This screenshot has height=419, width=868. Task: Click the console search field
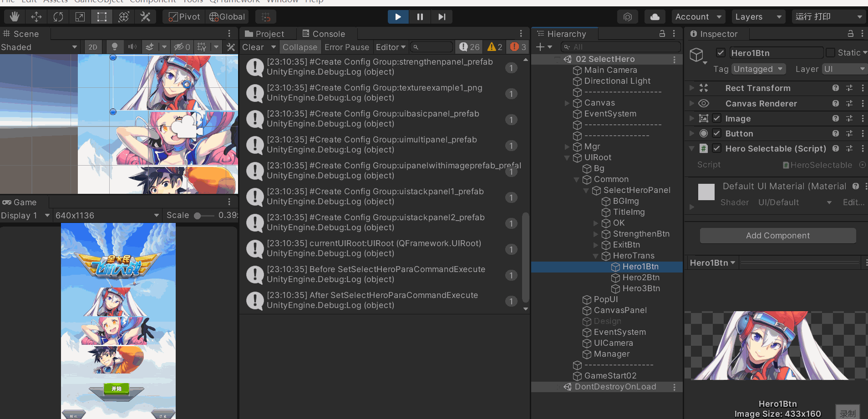[431, 47]
